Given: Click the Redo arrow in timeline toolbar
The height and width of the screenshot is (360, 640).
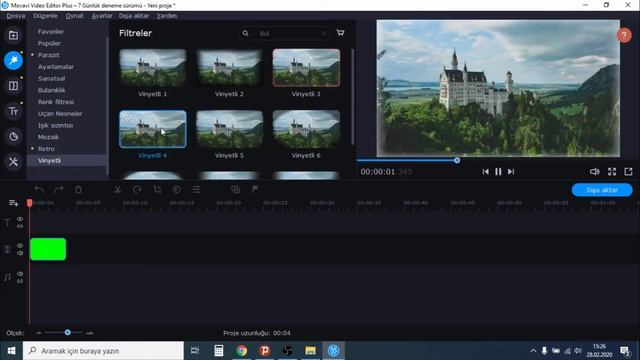Looking at the screenshot, I should pyautogui.click(x=59, y=189).
